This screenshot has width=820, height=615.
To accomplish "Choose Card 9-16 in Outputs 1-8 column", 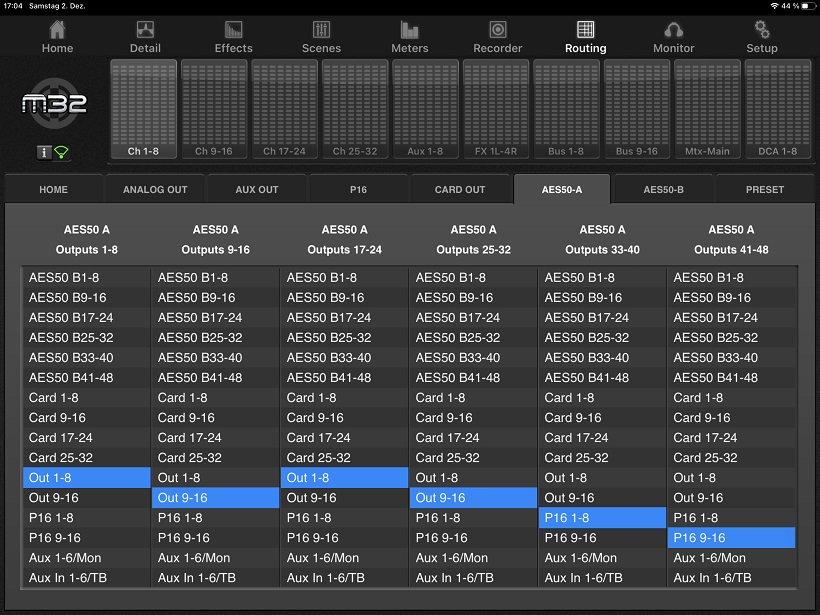I will click(86, 417).
